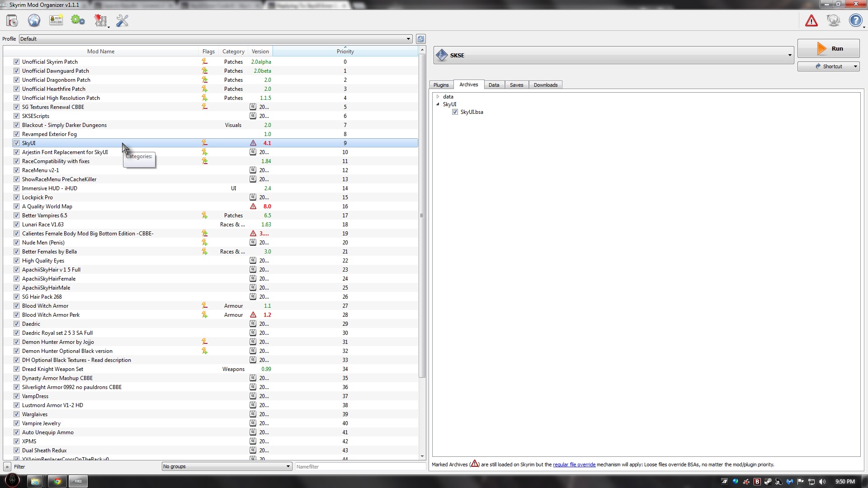This screenshot has height=488, width=868.
Task: Run the selected SKSE executable
Action: [828, 48]
